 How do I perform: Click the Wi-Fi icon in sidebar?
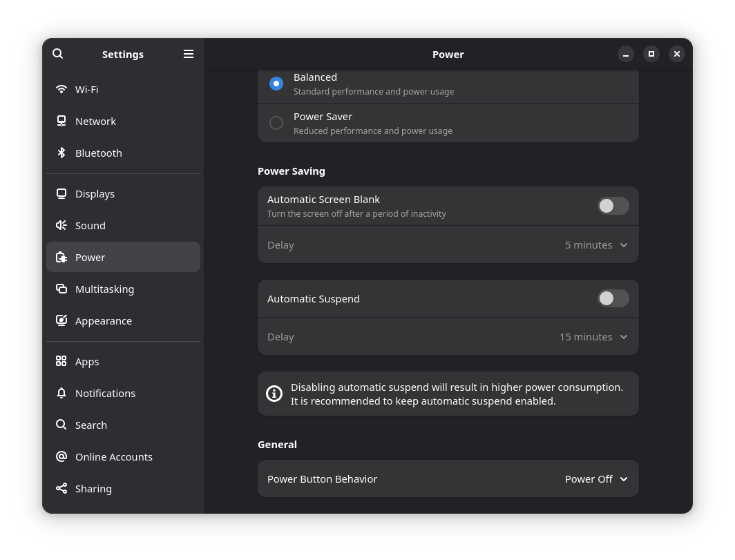pos(61,89)
